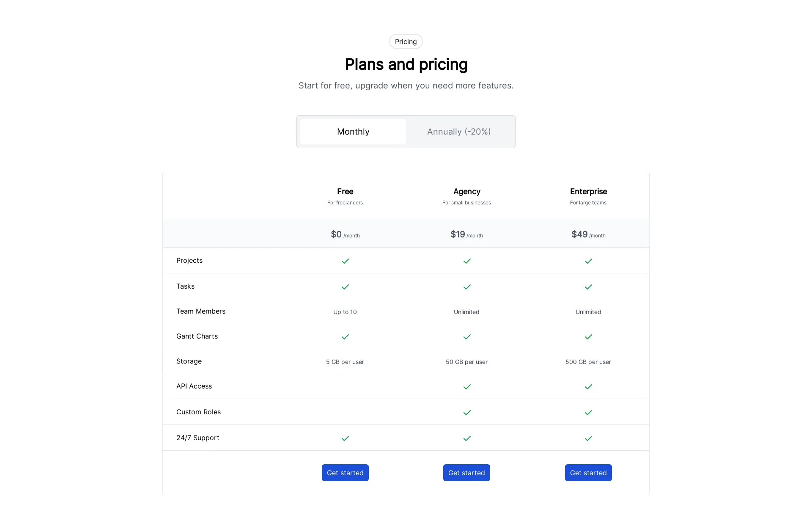Click the Projects checkmark in the Free column
This screenshot has height=529, width=812.
[345, 261]
